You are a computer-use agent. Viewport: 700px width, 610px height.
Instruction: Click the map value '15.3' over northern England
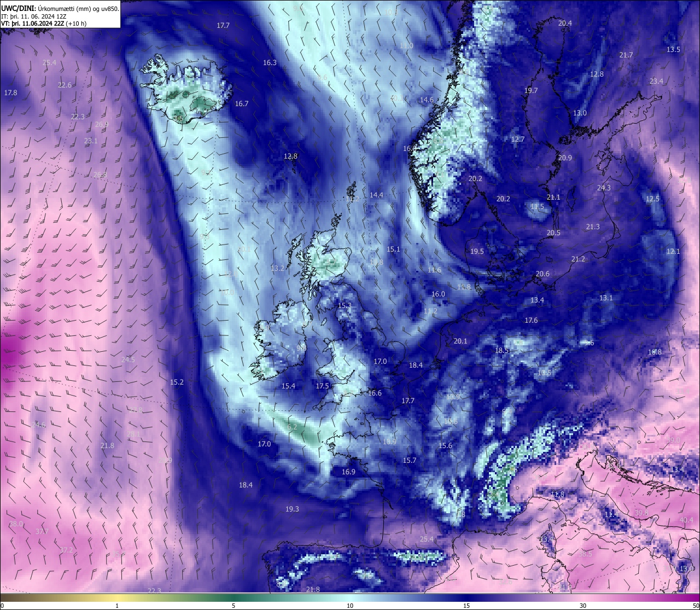(345, 306)
